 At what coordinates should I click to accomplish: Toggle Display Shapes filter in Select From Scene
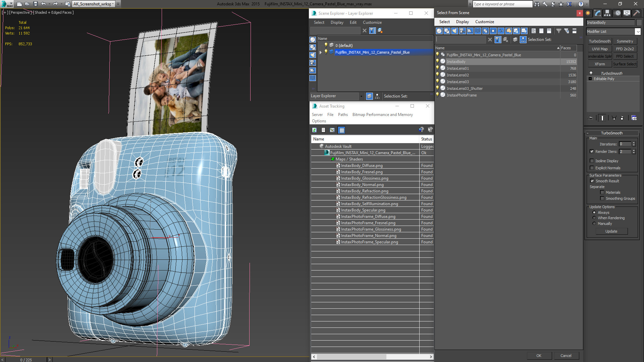(x=447, y=31)
